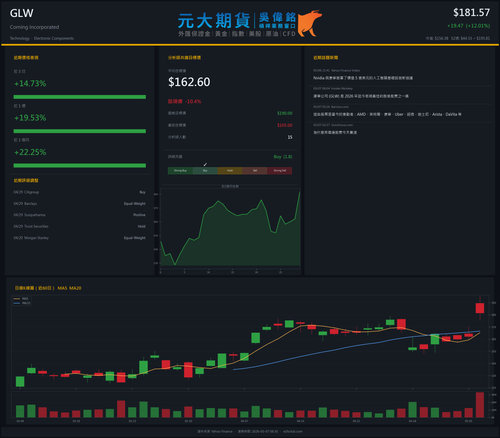The image size is (500, 438).
Task: Click the Buy (1.8) rating value
Action: (283, 157)
